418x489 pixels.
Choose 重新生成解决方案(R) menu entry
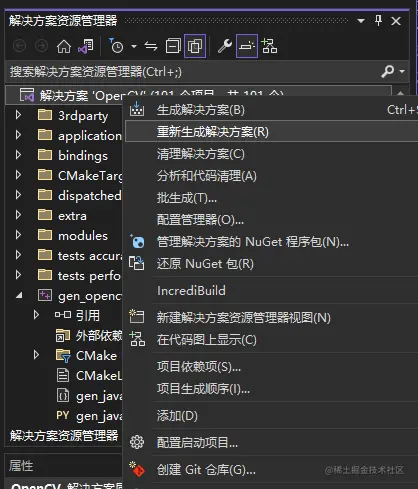click(271, 132)
